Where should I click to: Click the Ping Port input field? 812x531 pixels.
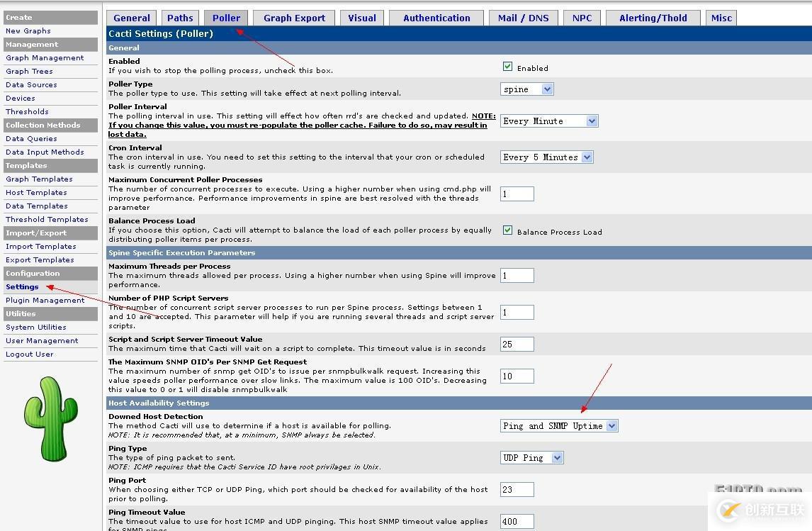pos(517,489)
